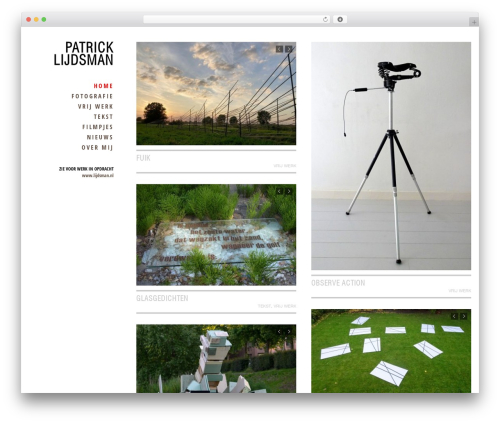Open the Fuik sunset fence photo
This screenshot has height=423, width=500.
(216, 93)
